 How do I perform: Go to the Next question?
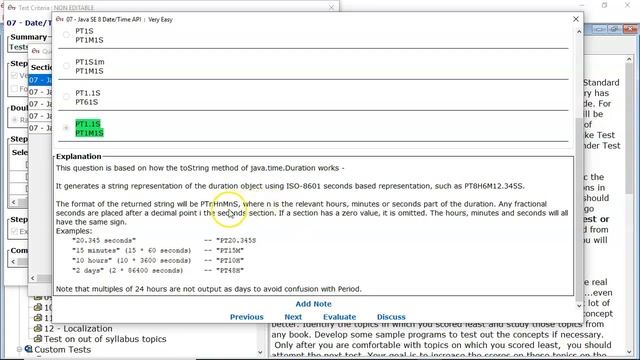point(293,317)
